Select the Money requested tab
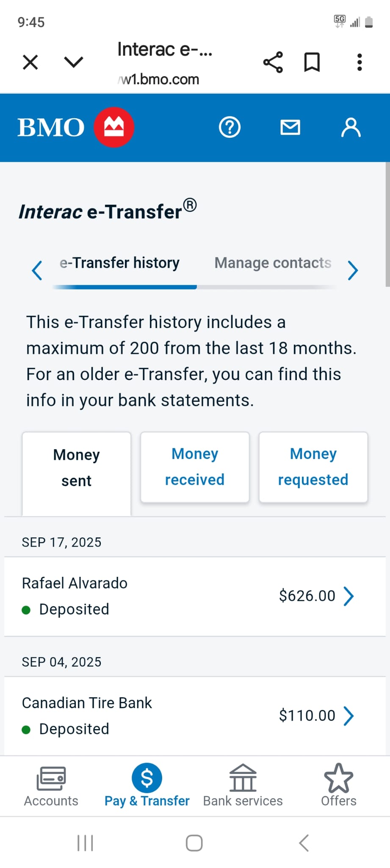The image size is (390, 868). (x=313, y=467)
